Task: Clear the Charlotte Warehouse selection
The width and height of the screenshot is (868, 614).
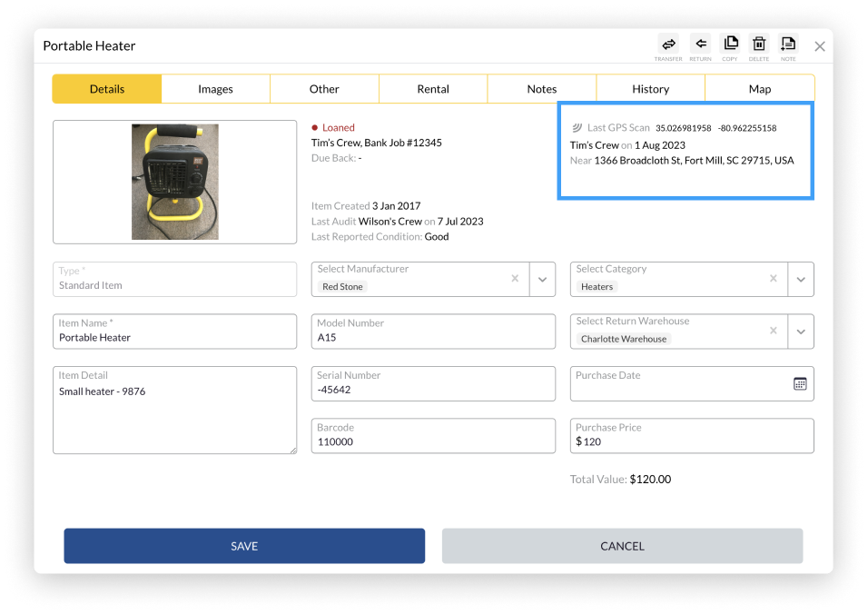Action: [x=774, y=332]
